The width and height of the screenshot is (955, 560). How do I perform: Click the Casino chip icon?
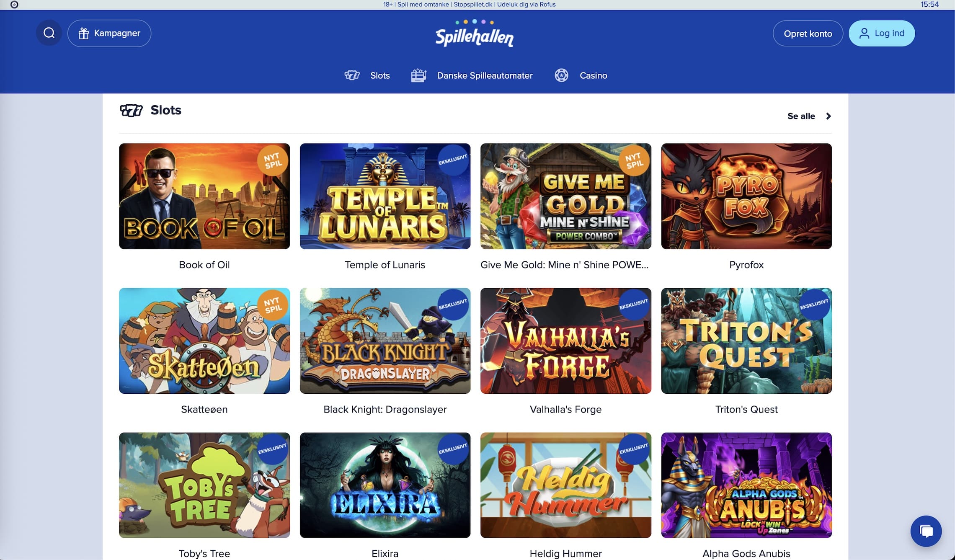[561, 75]
